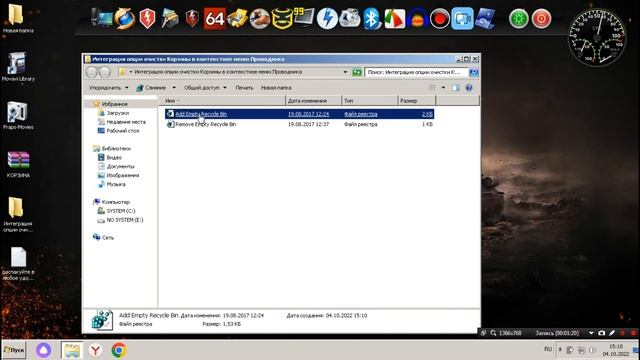
Task: Launch the blue lightning bolt disc icon
Action: (327, 19)
